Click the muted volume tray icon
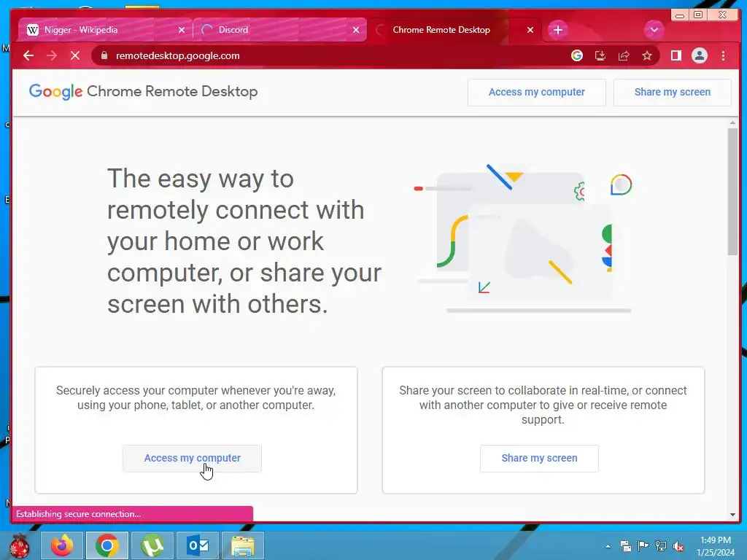This screenshot has height=560, width=747. click(x=678, y=546)
